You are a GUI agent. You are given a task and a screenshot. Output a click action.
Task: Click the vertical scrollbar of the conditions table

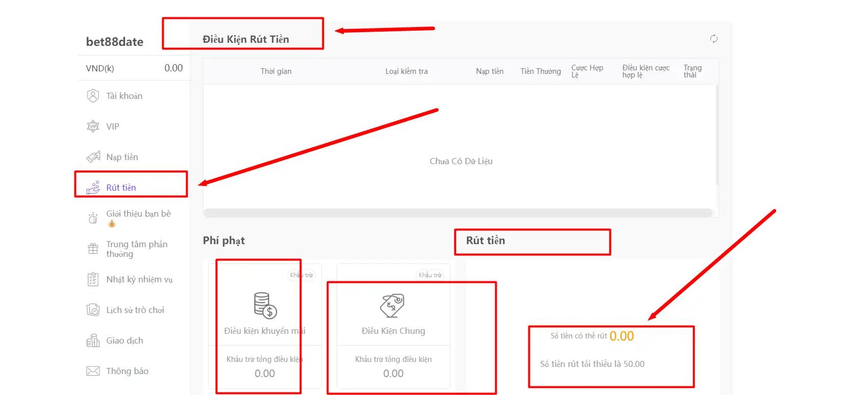coord(717,135)
